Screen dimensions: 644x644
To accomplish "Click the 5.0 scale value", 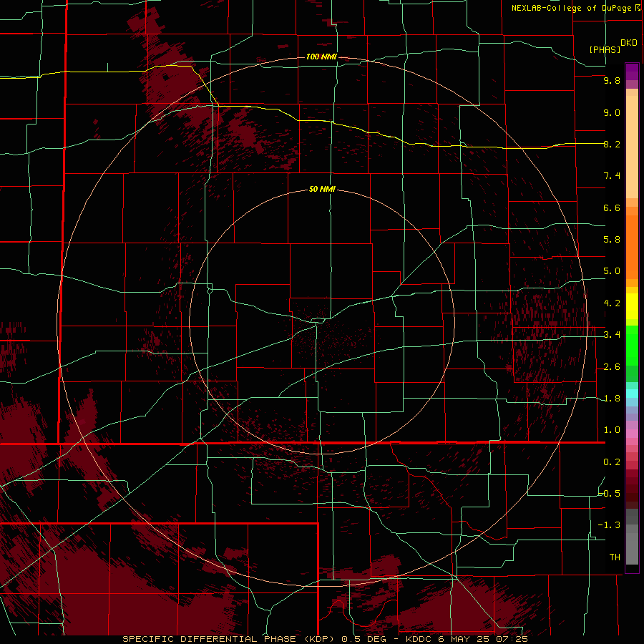I will (612, 271).
